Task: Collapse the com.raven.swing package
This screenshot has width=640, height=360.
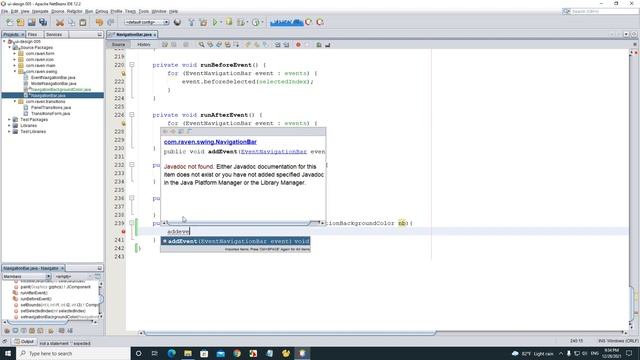Action: coord(15,71)
